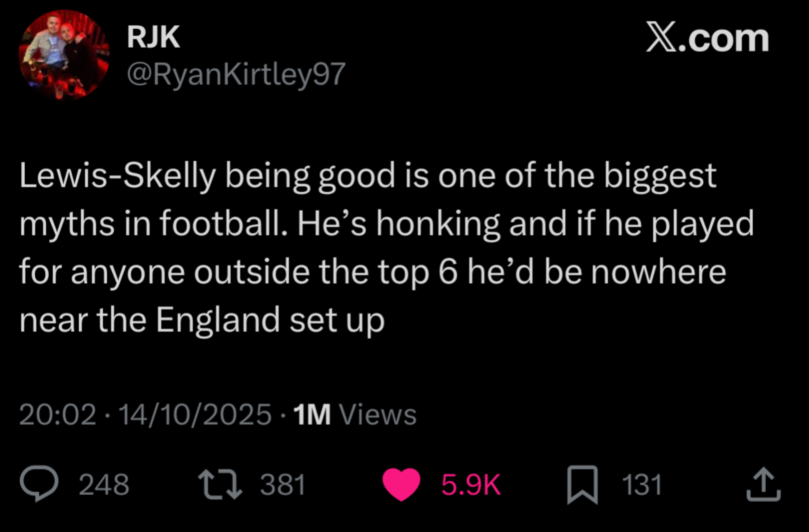View the 381 reposts count
The height and width of the screenshot is (532, 809).
coord(283,485)
